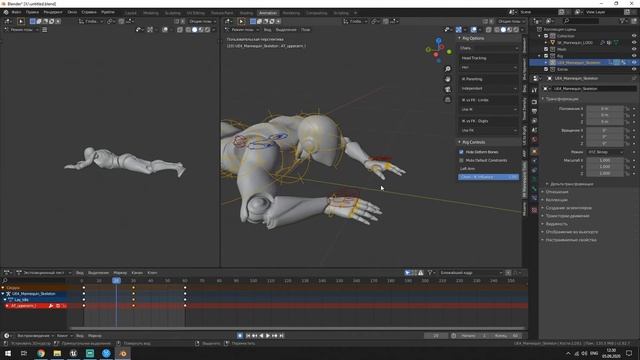Viewport: 640px width, 360px height.
Task: Hide UE4_Mannequin_Skeleton via eye icon
Action: 634,62
